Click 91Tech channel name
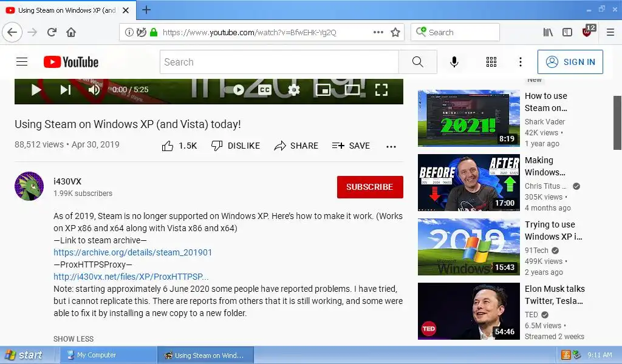This screenshot has height=364, width=622. (x=536, y=251)
